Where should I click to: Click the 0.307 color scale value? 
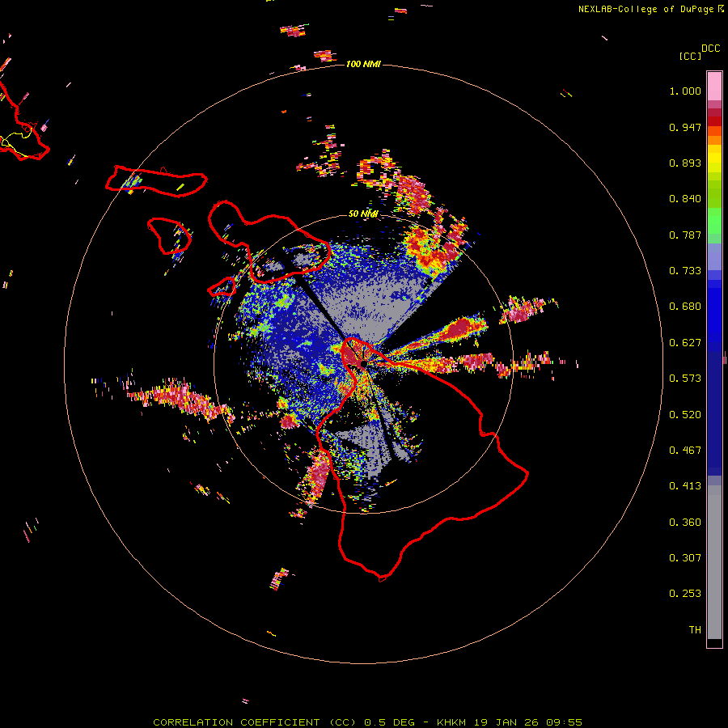(x=685, y=558)
